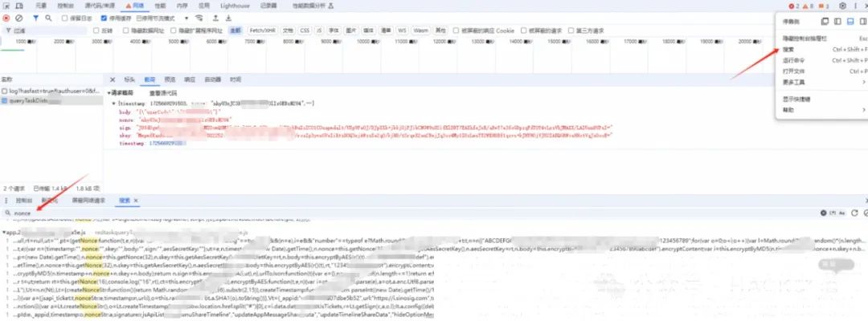
Task: Collapse the request payload section triangle
Action: (108, 93)
